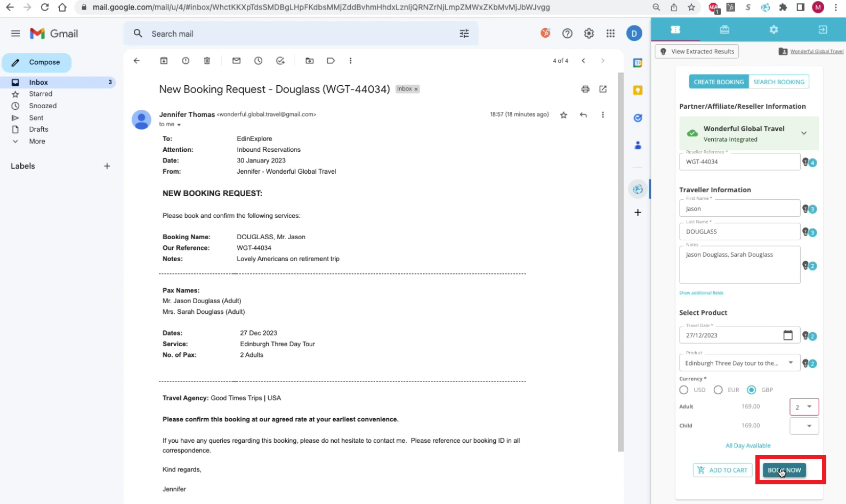Click the email vertical scrollbar
Viewport: 846px width, 504px height.
coord(621,261)
